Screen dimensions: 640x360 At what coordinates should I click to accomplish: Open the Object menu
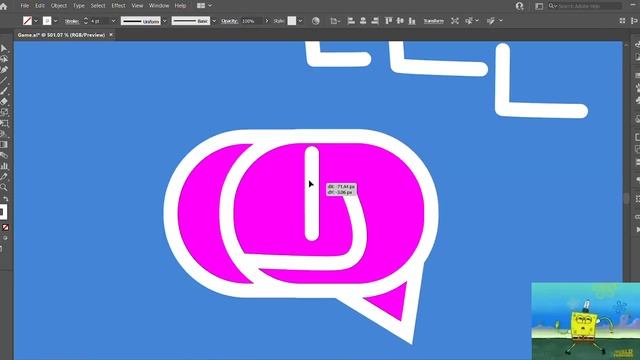pos(59,6)
